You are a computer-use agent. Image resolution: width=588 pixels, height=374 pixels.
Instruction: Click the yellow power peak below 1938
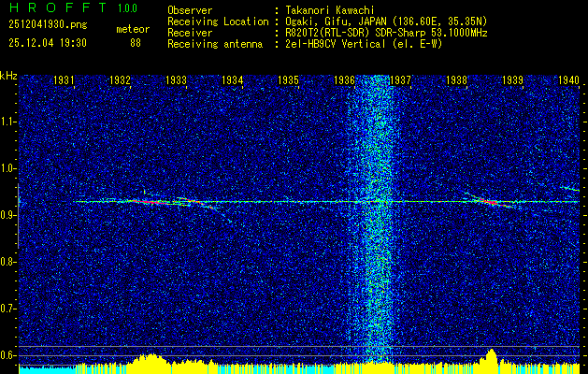pyautogui.click(x=492, y=361)
